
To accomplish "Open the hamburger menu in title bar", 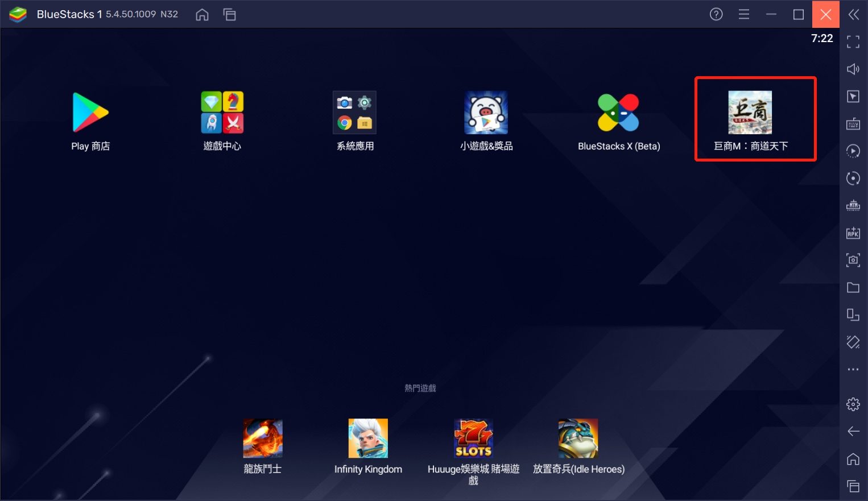I will [744, 14].
